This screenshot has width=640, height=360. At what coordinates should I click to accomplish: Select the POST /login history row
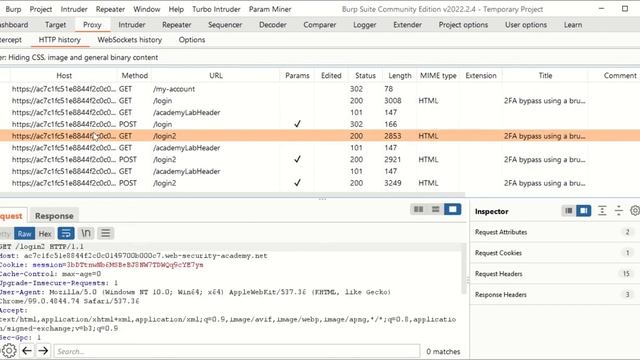coord(320,124)
